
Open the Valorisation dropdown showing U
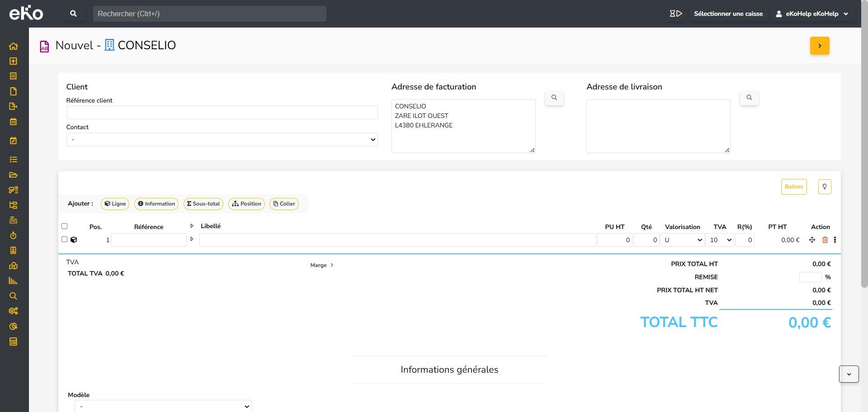click(x=682, y=240)
